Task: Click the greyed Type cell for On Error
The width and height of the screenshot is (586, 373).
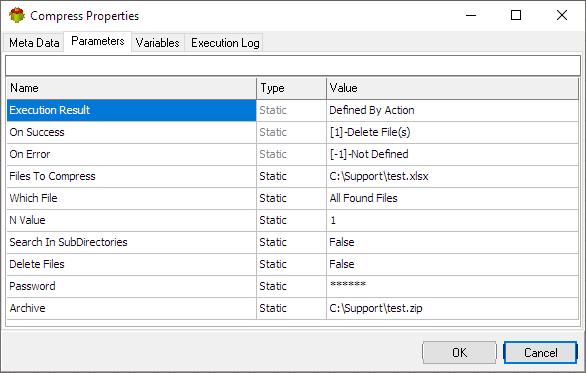Action: click(x=292, y=154)
